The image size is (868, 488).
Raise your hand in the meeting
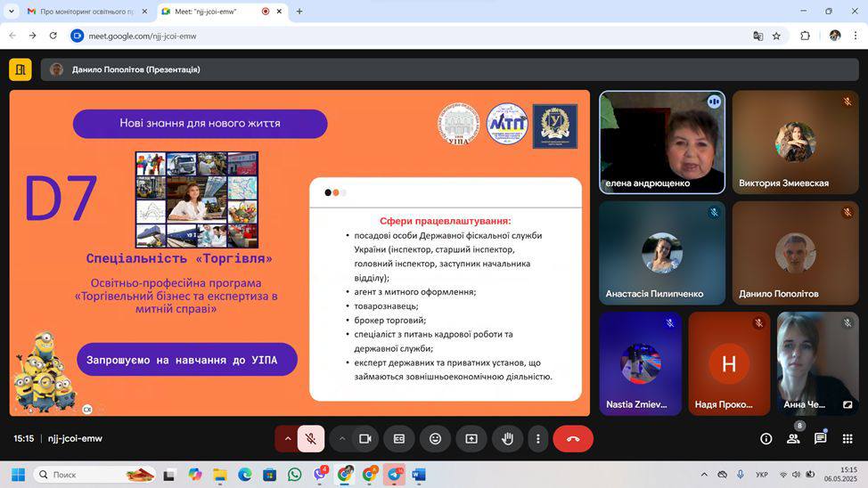tap(507, 438)
